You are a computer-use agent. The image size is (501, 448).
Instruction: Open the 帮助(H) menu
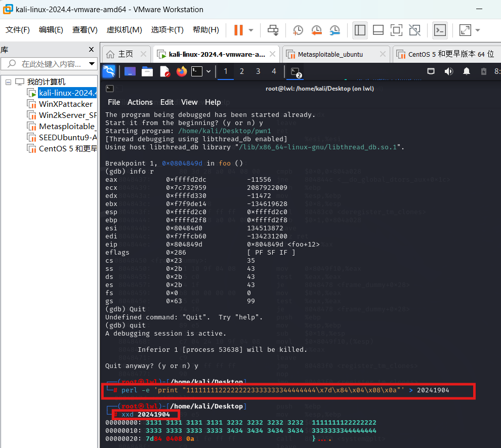pyautogui.click(x=206, y=30)
